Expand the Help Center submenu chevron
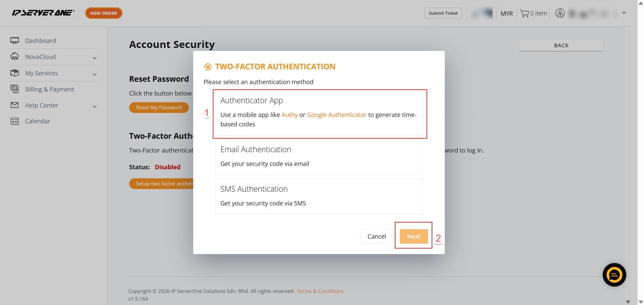This screenshot has height=305, width=644. point(95,107)
